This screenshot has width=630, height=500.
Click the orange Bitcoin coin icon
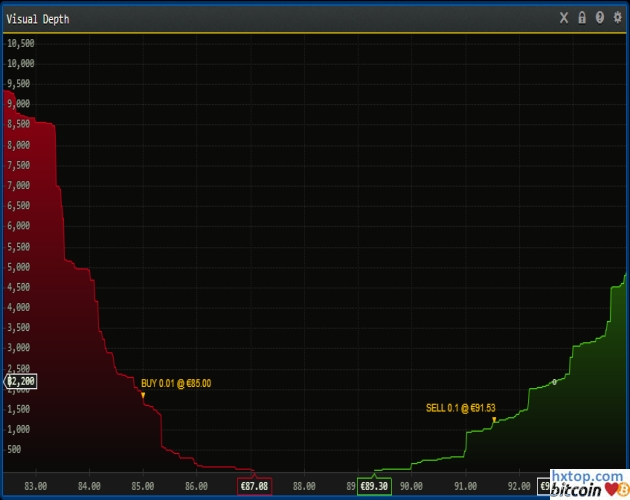tap(622, 490)
